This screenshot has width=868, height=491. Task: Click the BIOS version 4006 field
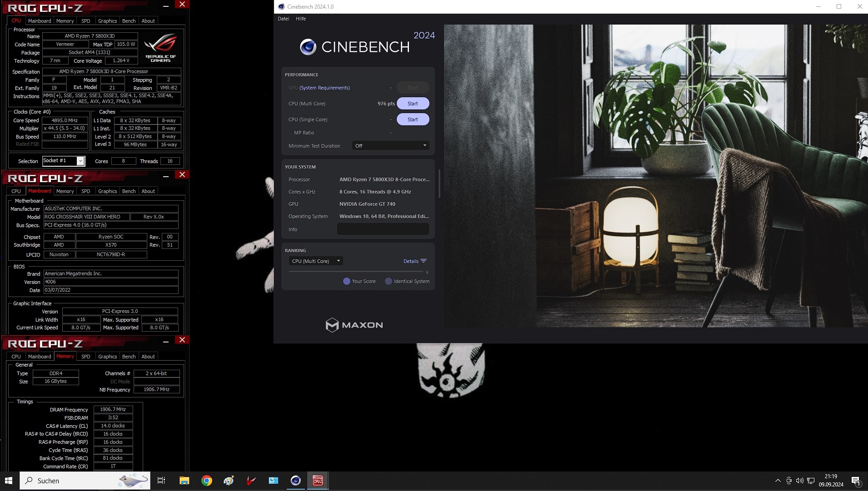[x=111, y=282]
